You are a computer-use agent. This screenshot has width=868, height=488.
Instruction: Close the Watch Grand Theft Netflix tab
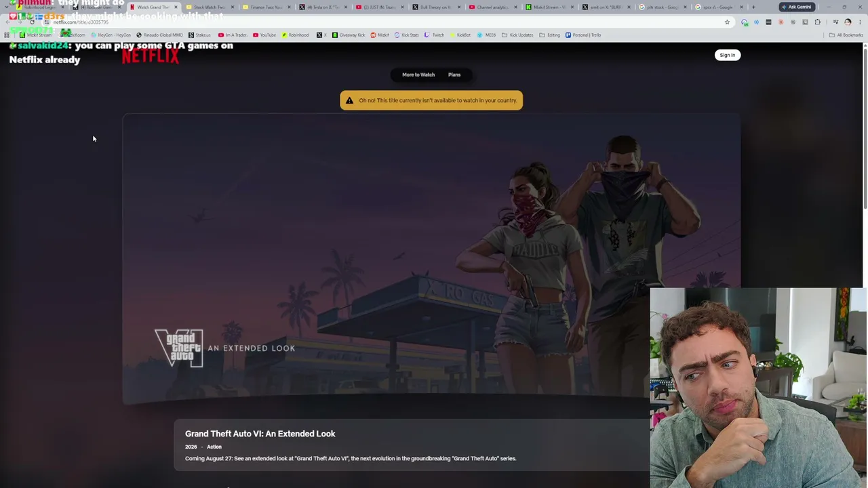(x=176, y=7)
